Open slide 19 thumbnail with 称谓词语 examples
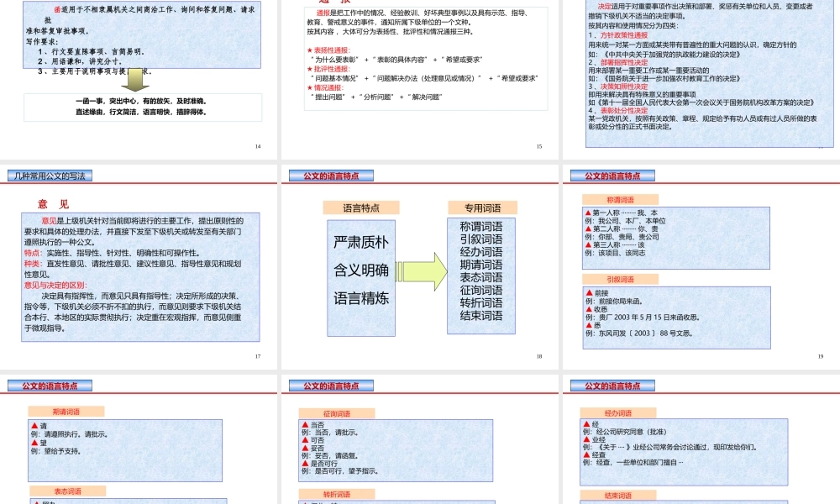 pyautogui.click(x=701, y=267)
